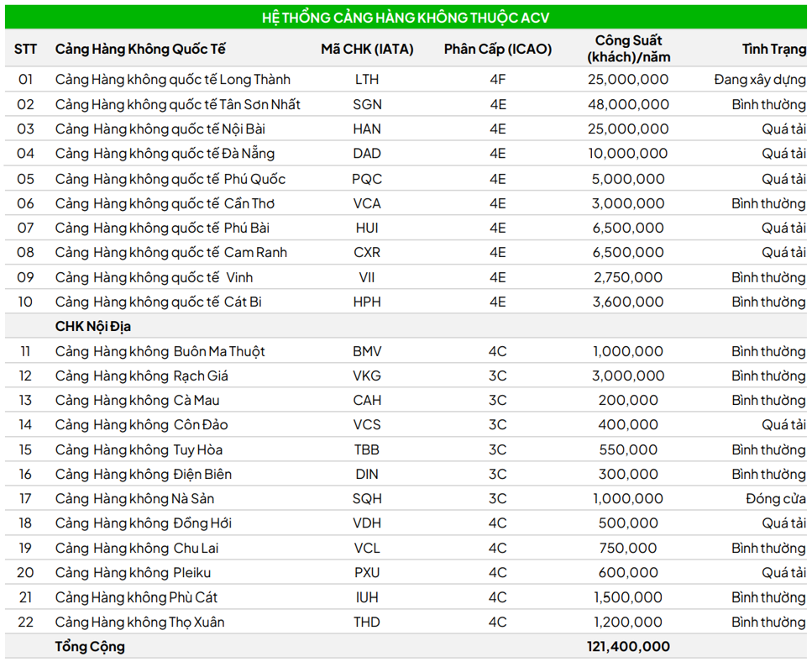The image size is (812, 662).
Task: Click the 121,400,000 total capacity cell
Action: pyautogui.click(x=629, y=647)
